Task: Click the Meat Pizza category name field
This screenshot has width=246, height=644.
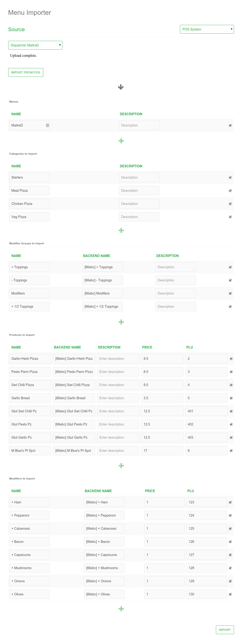Action: click(29, 191)
